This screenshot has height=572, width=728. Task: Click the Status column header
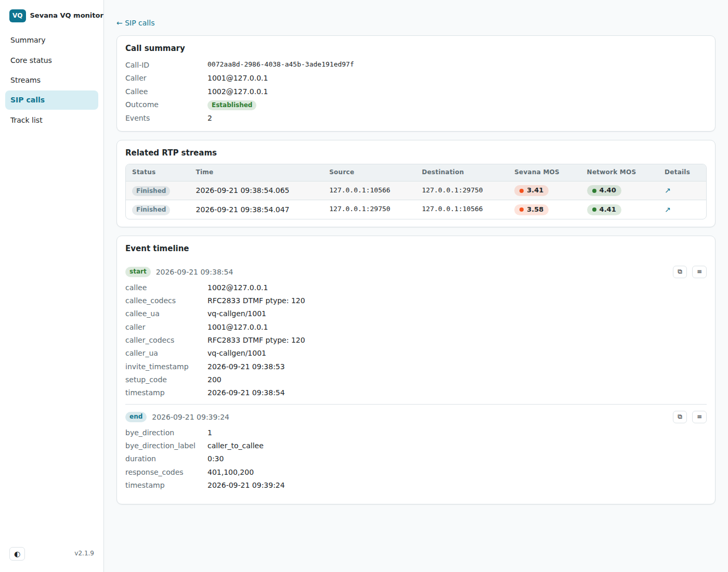point(144,172)
